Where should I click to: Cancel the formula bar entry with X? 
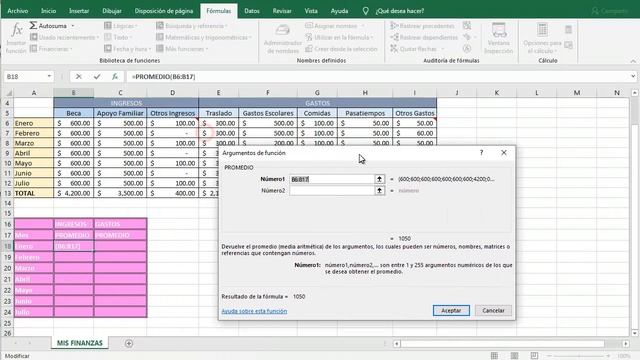point(79,76)
